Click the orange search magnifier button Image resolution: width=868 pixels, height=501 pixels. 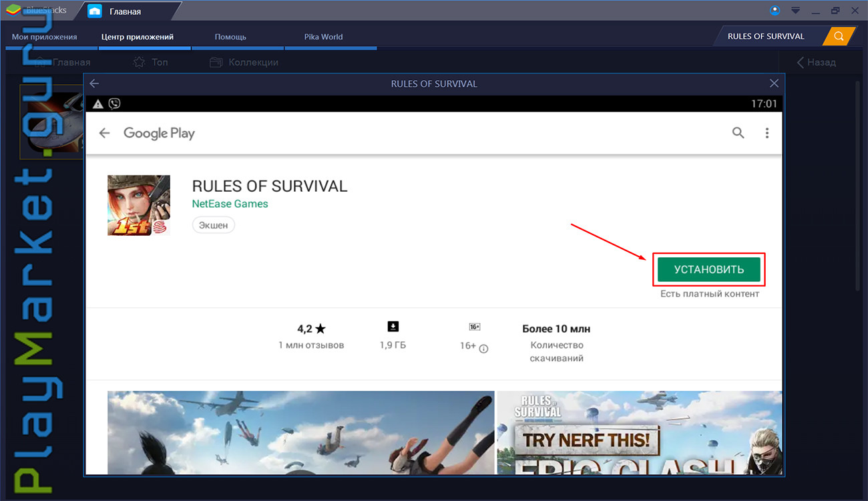coord(839,36)
